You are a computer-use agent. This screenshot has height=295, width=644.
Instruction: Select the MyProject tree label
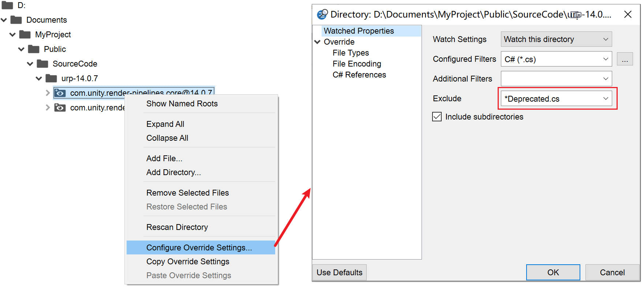pyautogui.click(x=53, y=34)
